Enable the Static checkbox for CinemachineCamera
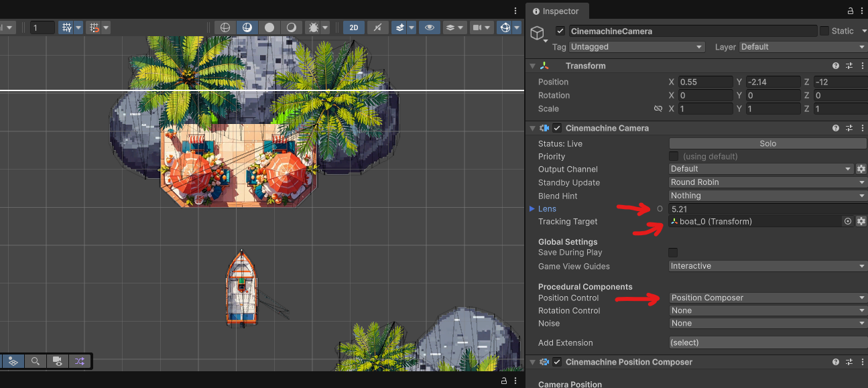 coord(824,31)
